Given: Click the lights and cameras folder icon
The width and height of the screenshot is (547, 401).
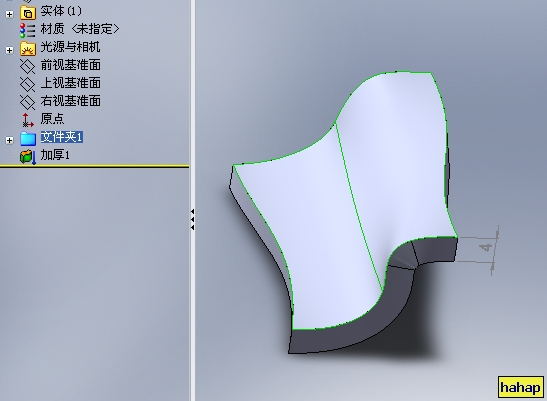Looking at the screenshot, I should pos(28,49).
